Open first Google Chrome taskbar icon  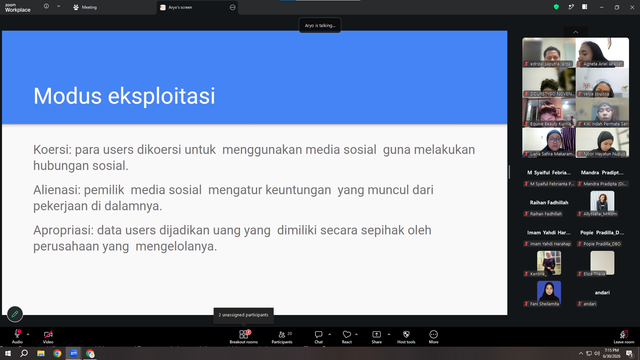(57, 353)
